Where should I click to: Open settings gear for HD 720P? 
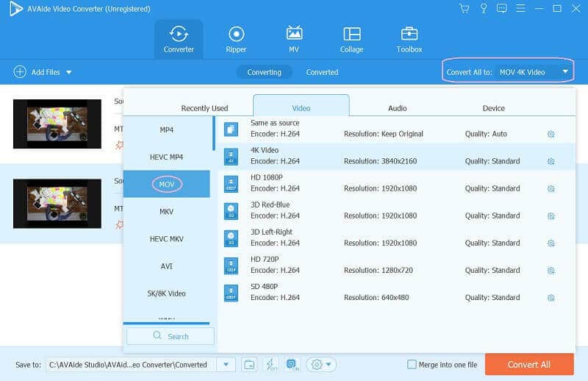point(551,271)
